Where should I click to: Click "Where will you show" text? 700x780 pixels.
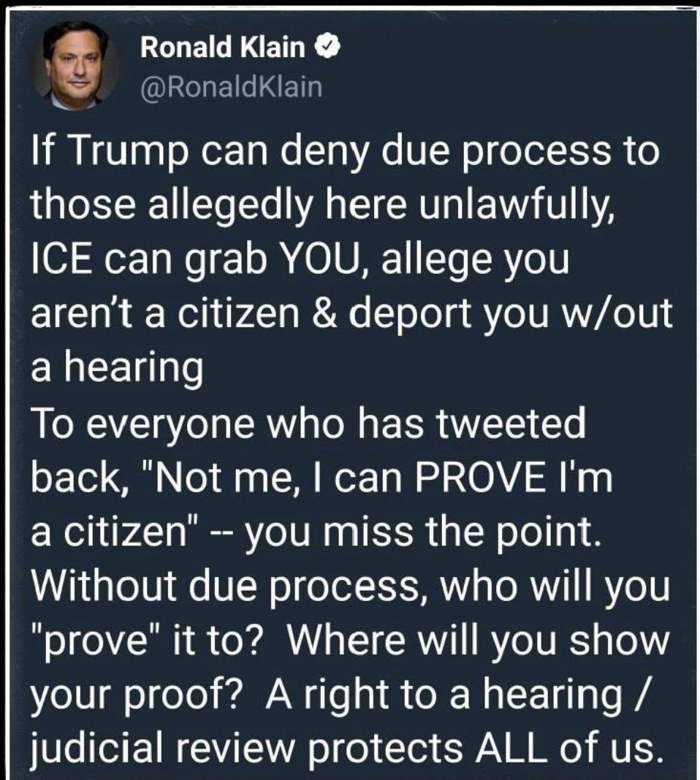pos(479,641)
